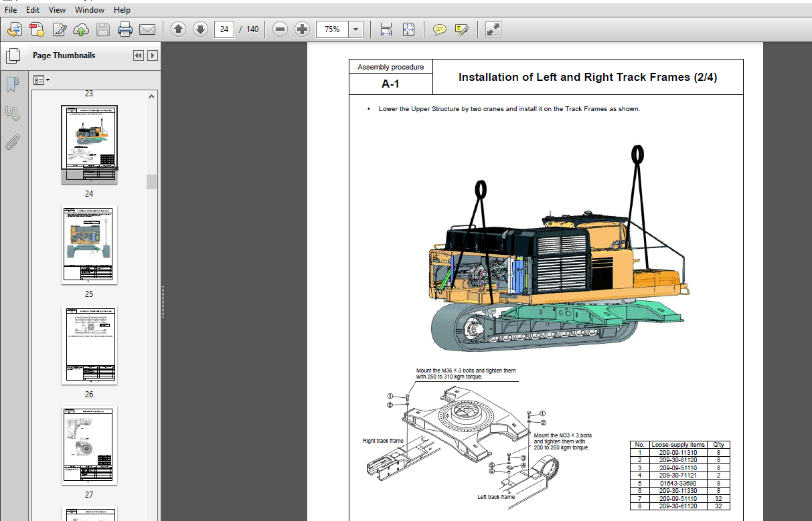Click the Save floppy disk icon
The height and width of the screenshot is (521, 812).
[103, 29]
